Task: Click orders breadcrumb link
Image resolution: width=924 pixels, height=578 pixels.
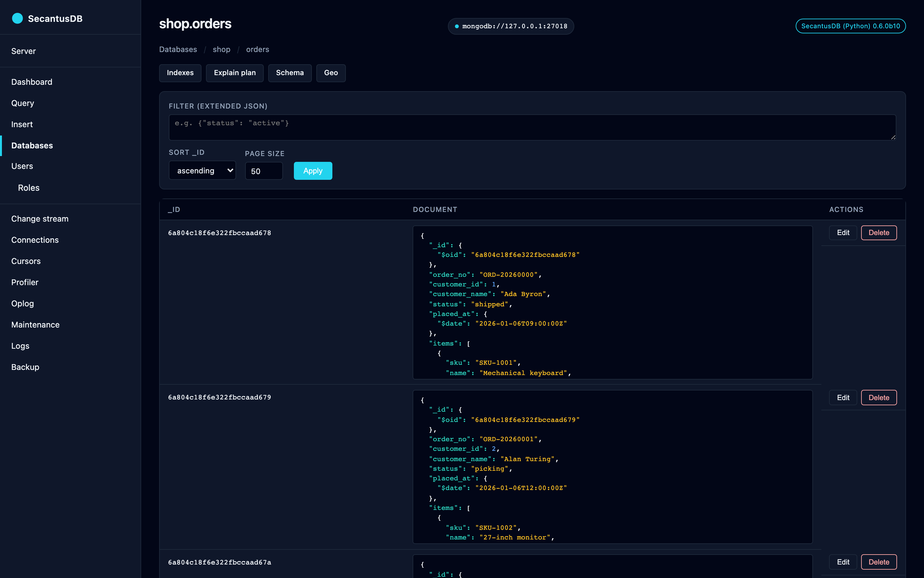Action: tap(257, 49)
